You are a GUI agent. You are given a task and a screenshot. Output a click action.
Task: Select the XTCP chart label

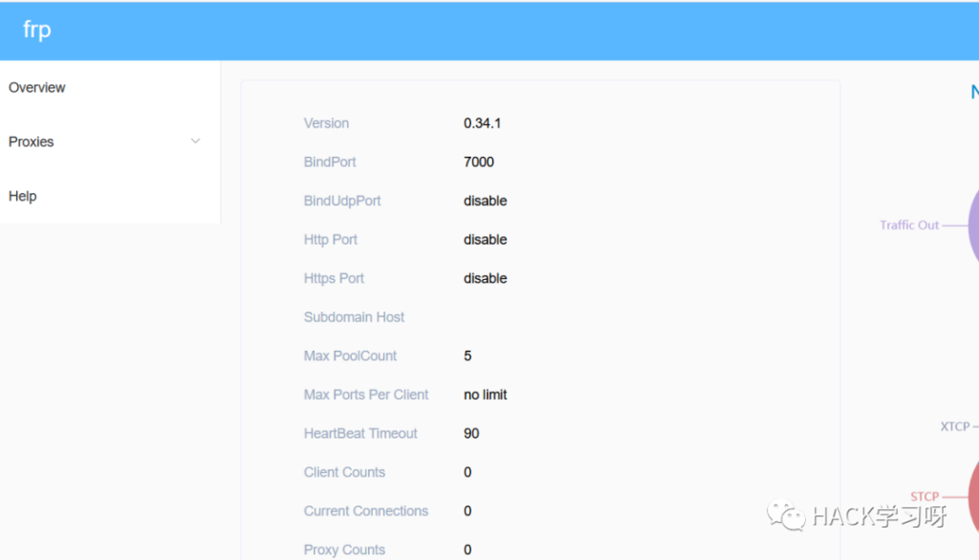click(x=954, y=426)
